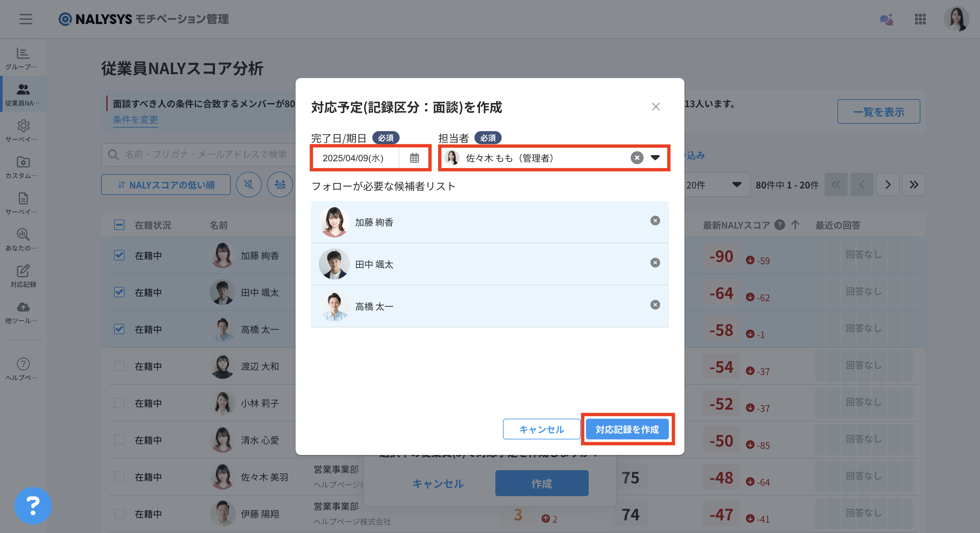Click background キャンセル in confirm bar
This screenshot has width=980, height=533.
(x=438, y=483)
